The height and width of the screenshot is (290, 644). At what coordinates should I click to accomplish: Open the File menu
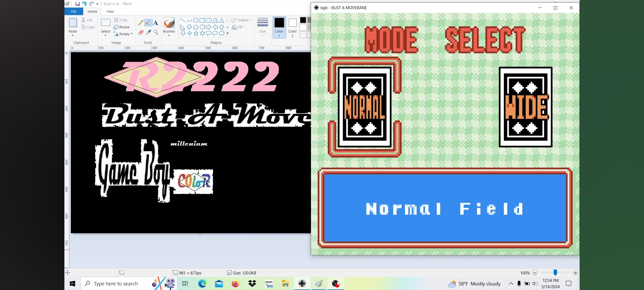pos(74,11)
